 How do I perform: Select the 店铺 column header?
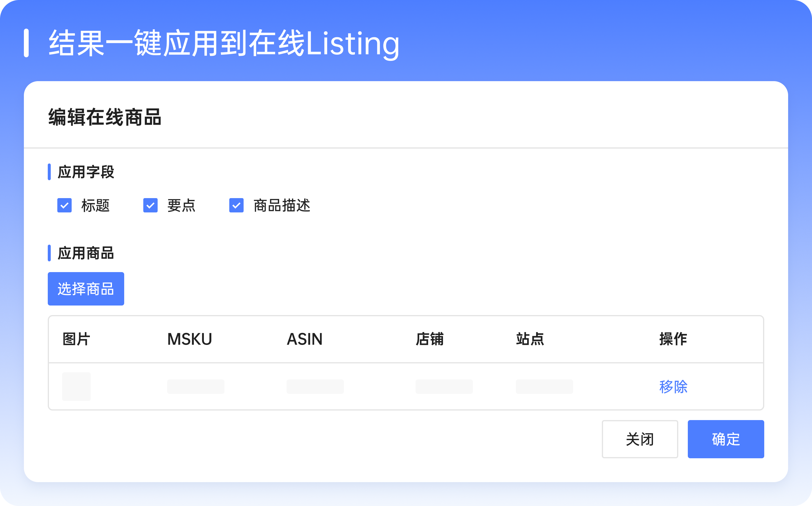tap(430, 339)
